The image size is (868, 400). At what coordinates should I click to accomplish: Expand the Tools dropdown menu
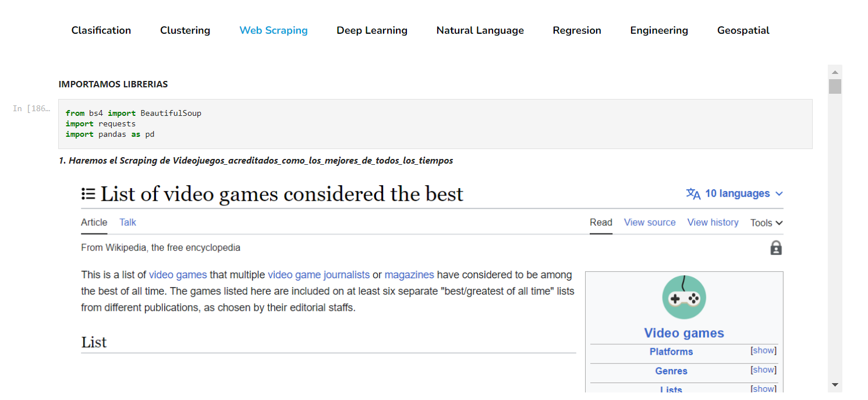[767, 223]
